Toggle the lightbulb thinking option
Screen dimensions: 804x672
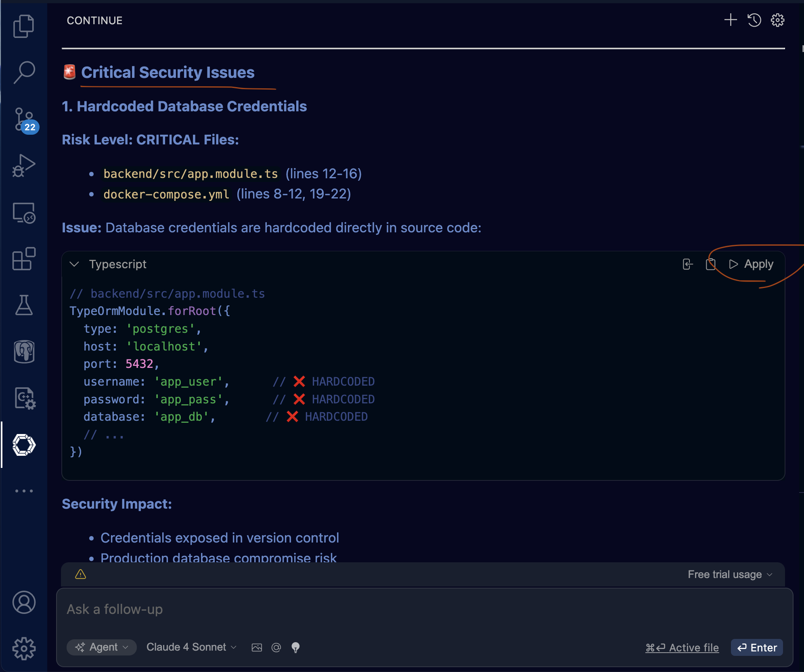(x=295, y=647)
